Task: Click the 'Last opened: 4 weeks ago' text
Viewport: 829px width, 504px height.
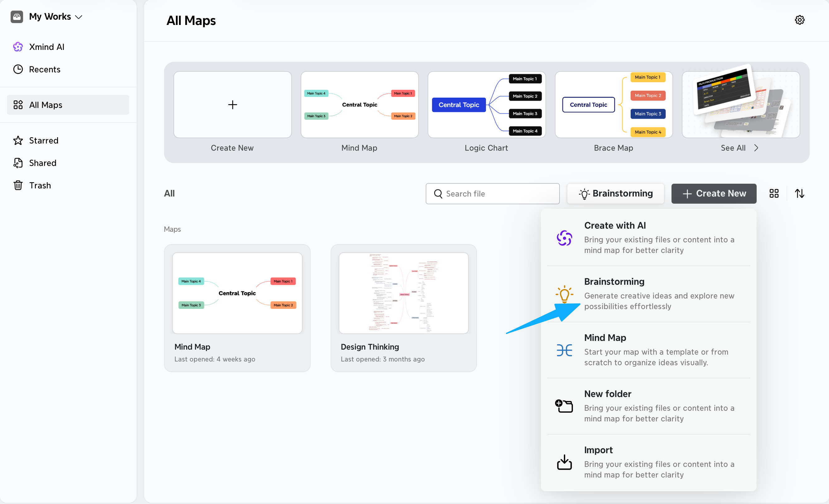Action: (215, 359)
